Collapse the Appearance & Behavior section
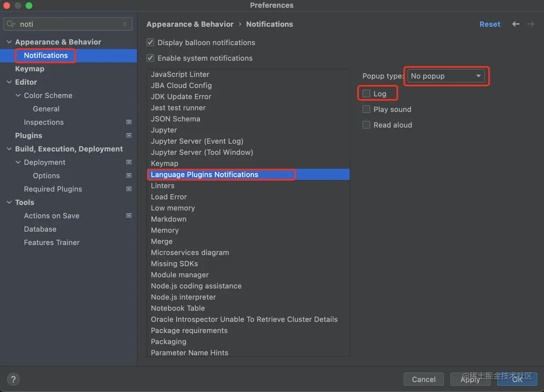 9,42
